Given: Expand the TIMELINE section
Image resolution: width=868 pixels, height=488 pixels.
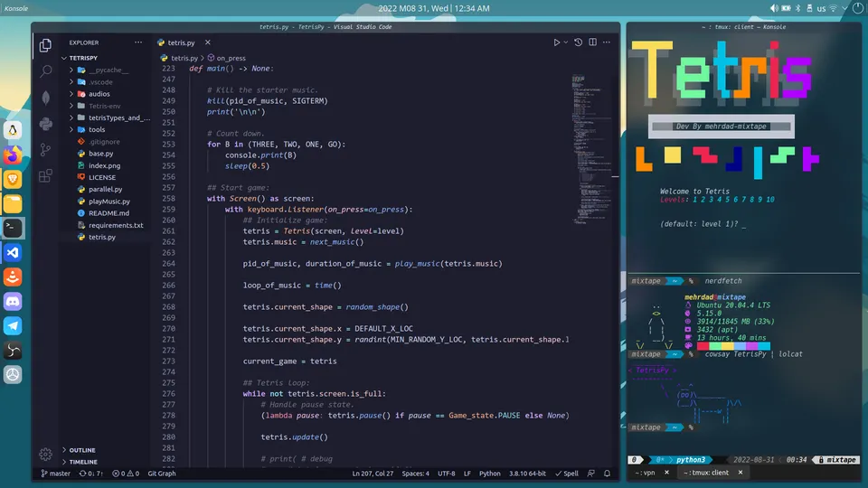Looking at the screenshot, I should (x=83, y=462).
